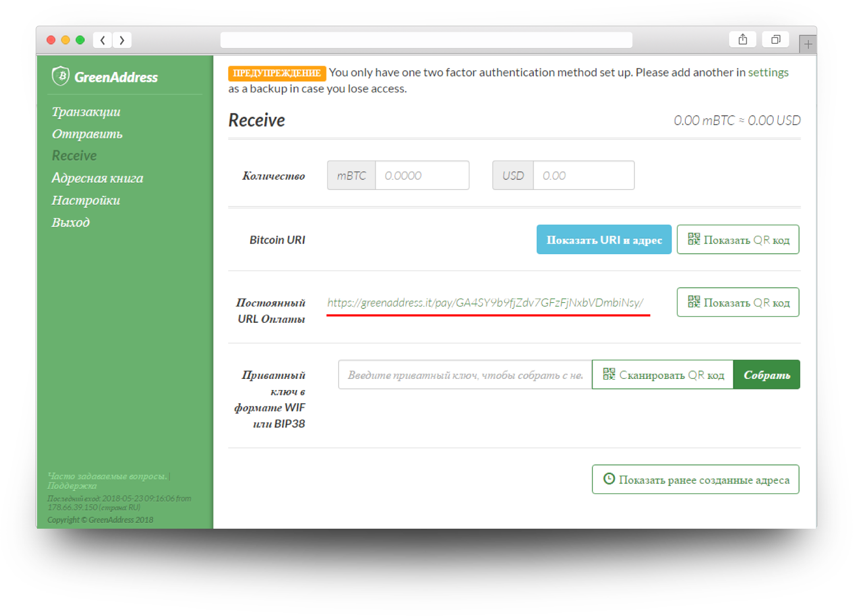Go forward with the browser forward arrow

pos(122,40)
